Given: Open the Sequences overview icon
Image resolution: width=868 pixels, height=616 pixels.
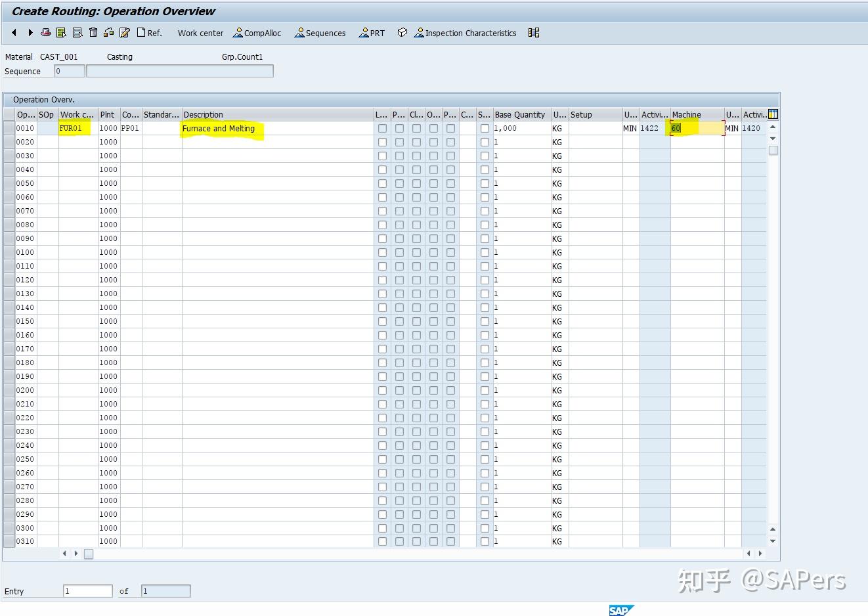Looking at the screenshot, I should click(x=320, y=33).
